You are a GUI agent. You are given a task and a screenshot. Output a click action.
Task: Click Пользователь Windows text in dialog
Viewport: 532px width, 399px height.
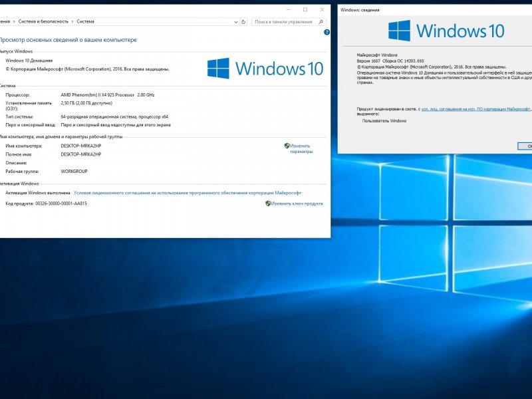tap(384, 121)
